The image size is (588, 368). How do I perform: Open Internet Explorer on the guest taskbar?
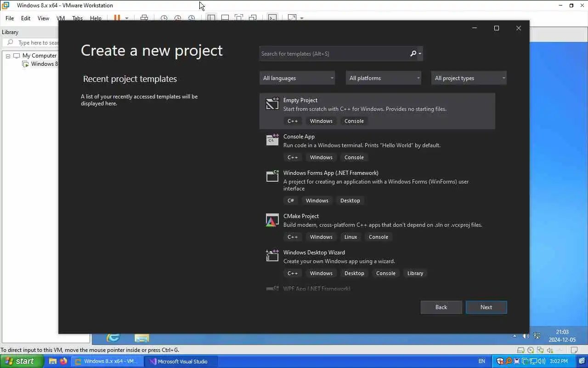coord(113,338)
